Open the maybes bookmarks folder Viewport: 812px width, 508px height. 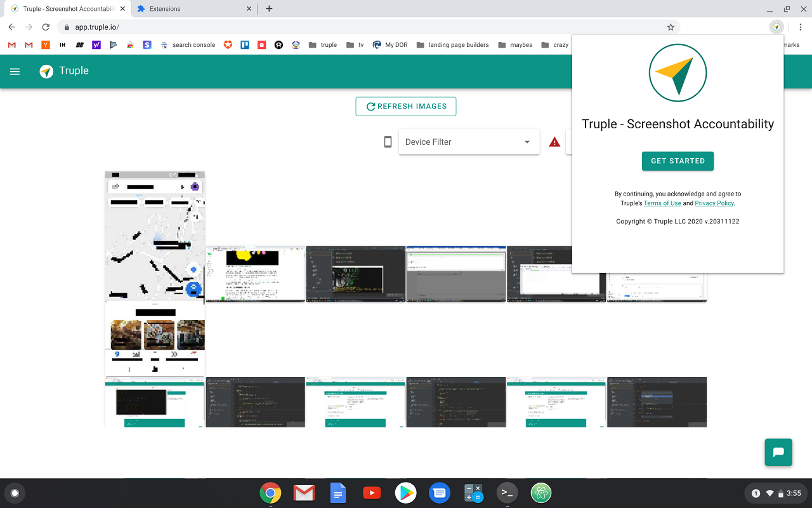(514, 44)
